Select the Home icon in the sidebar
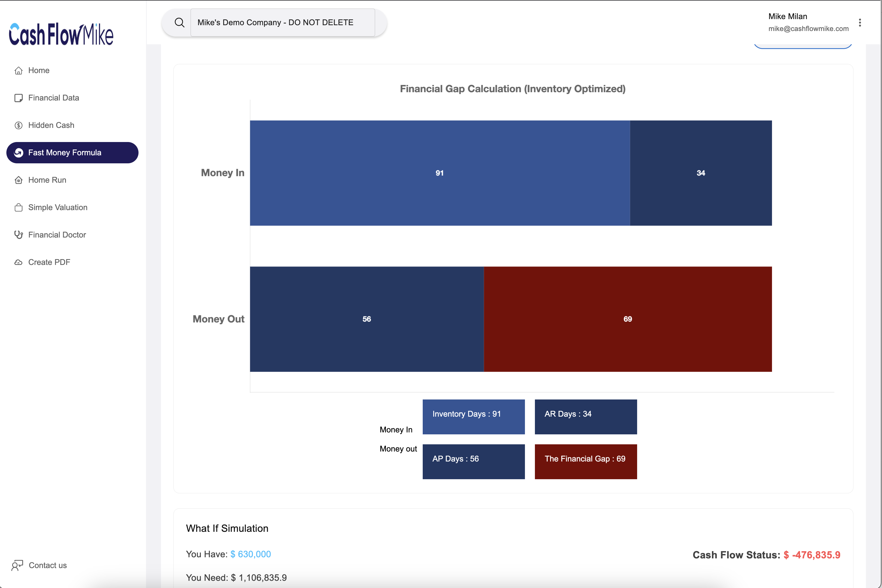This screenshot has width=882, height=588. pos(19,70)
